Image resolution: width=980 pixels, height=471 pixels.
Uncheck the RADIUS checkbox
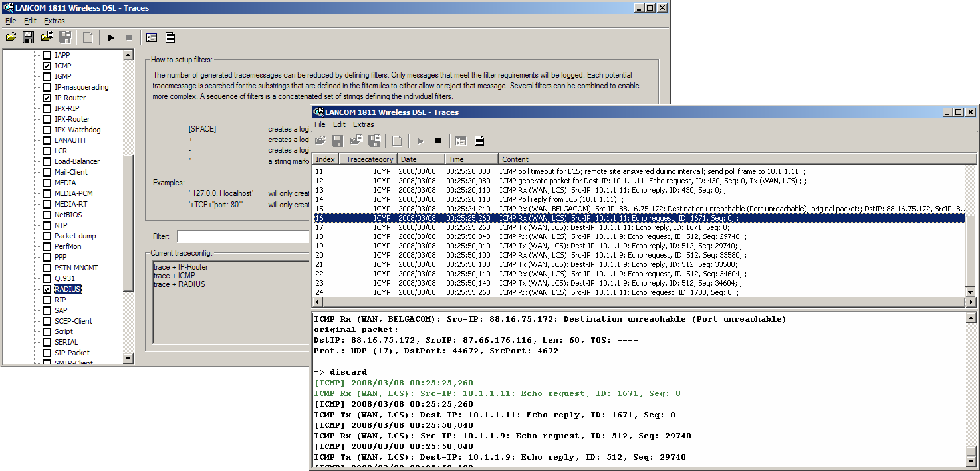point(47,289)
